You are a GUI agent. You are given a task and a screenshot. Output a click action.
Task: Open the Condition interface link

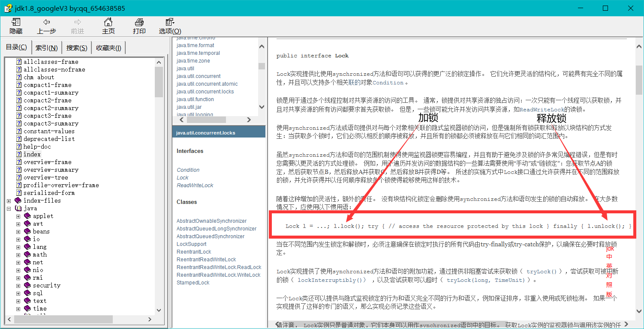pos(188,170)
